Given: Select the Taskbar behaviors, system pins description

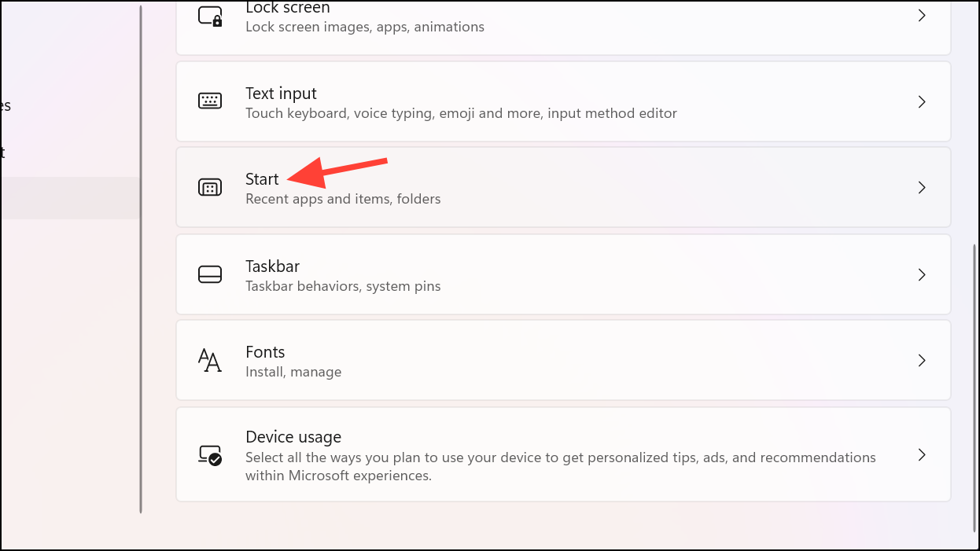Looking at the screenshot, I should click(343, 286).
